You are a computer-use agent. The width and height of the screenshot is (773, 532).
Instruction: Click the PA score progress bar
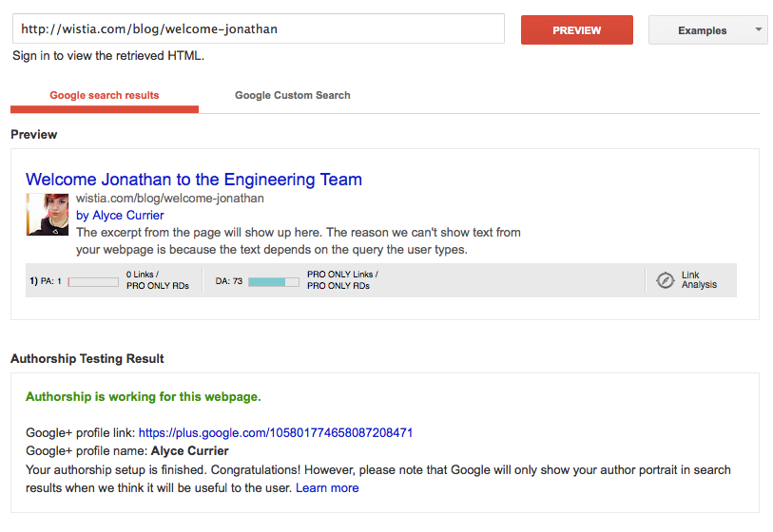point(93,282)
